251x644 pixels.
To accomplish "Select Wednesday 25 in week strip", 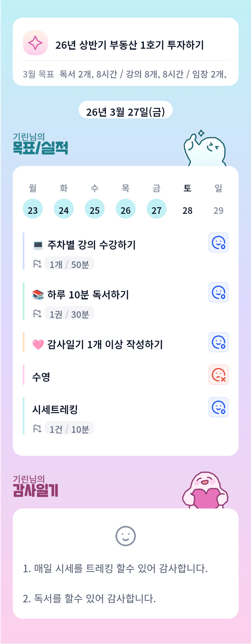I will [94, 209].
